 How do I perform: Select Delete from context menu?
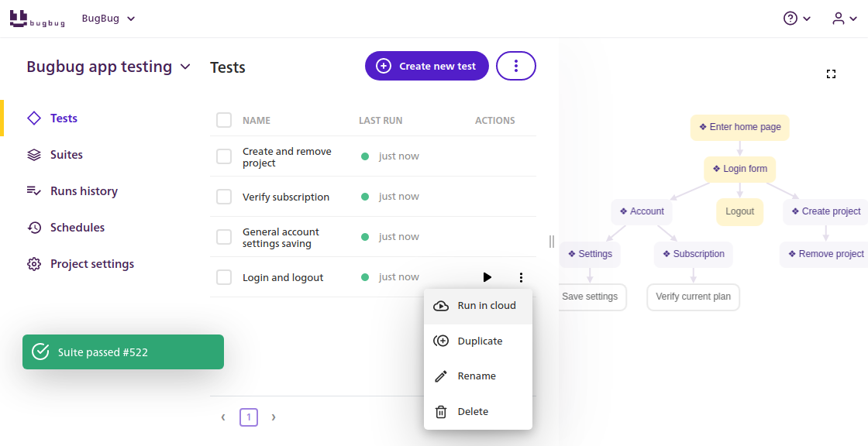pos(477,412)
